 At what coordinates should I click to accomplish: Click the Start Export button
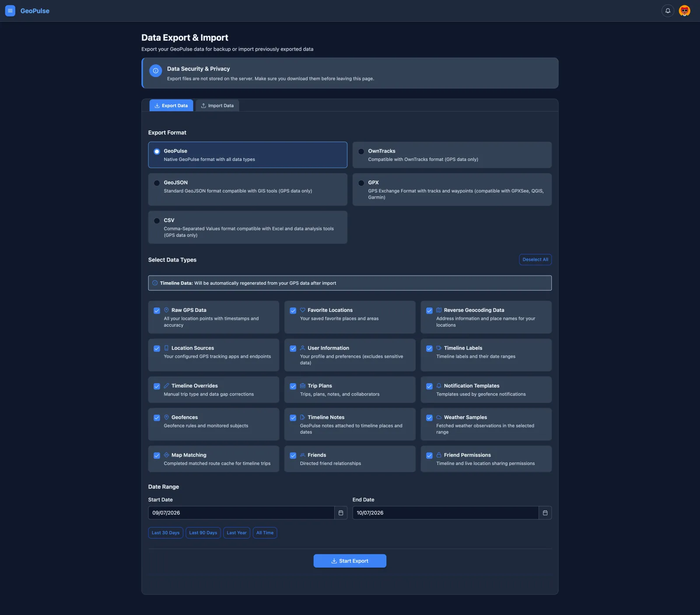[350, 561]
